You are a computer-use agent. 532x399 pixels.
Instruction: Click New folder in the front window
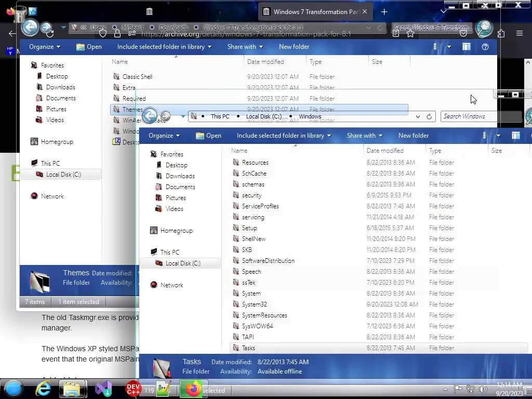(x=414, y=136)
